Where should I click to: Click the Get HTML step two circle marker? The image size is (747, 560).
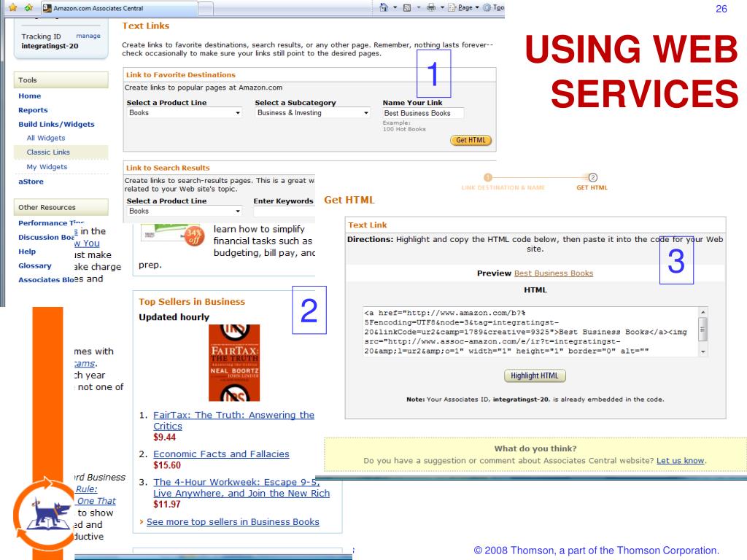point(592,178)
